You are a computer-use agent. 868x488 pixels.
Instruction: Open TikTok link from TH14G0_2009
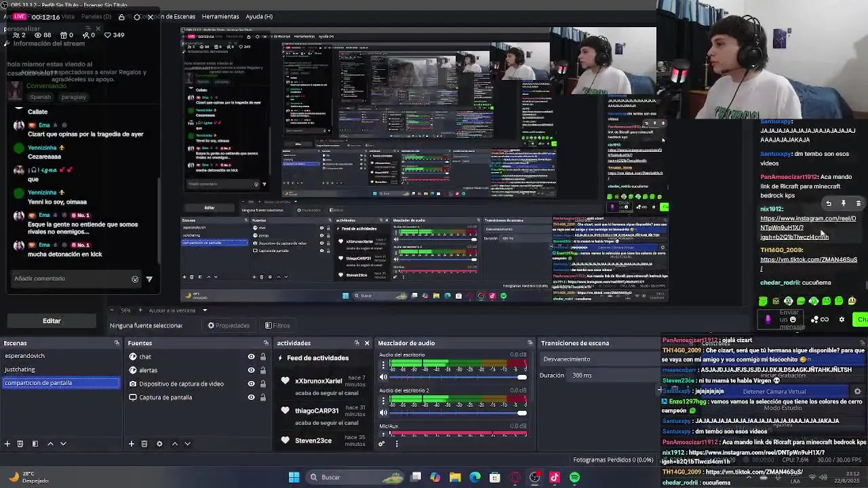coord(808,264)
